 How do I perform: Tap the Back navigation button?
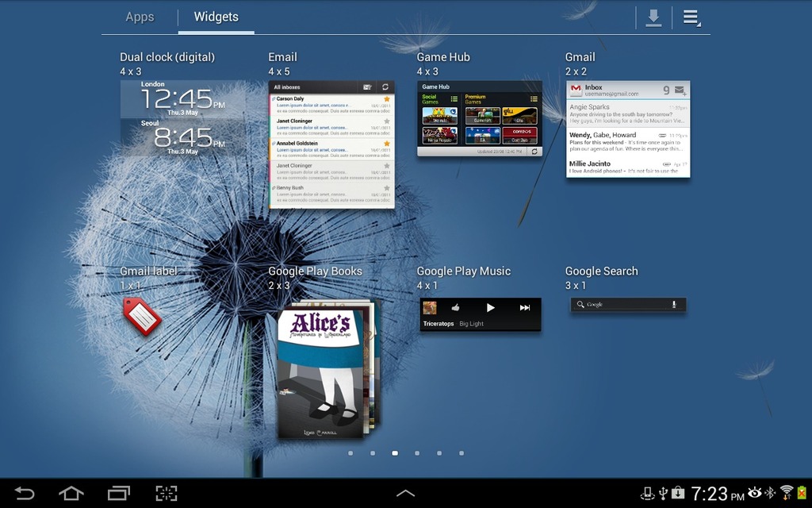pyautogui.click(x=24, y=493)
